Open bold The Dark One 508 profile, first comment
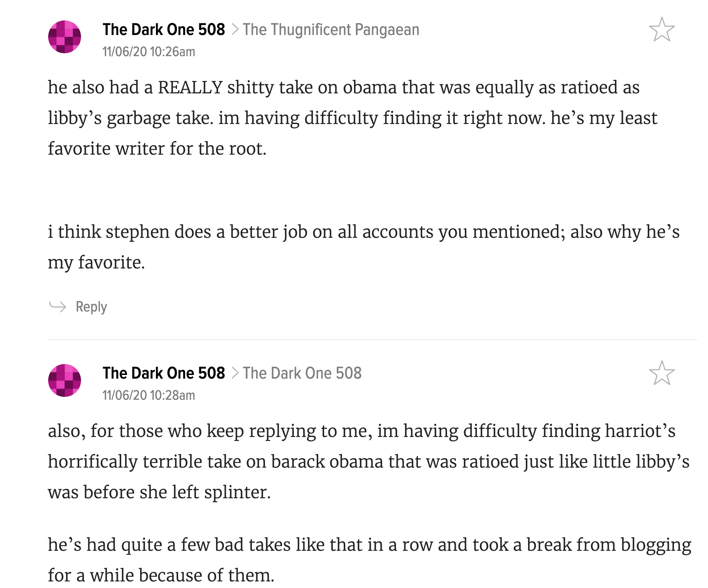 point(164,30)
